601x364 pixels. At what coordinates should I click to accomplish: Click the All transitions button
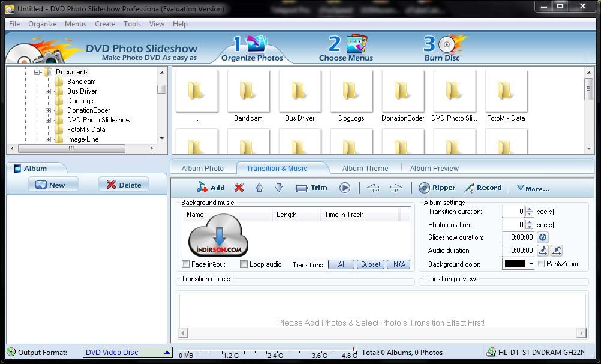coord(341,264)
